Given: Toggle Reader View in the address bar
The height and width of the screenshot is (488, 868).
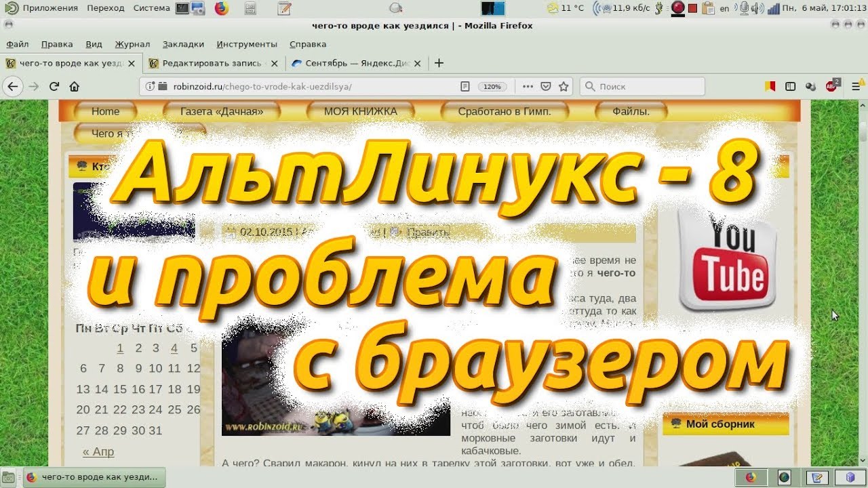Looking at the screenshot, I should pos(465,86).
